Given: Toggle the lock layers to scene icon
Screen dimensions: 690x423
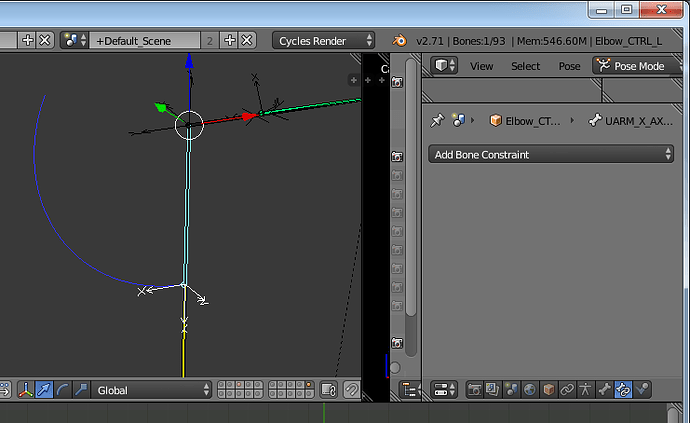Looking at the screenshot, I should point(329,390).
